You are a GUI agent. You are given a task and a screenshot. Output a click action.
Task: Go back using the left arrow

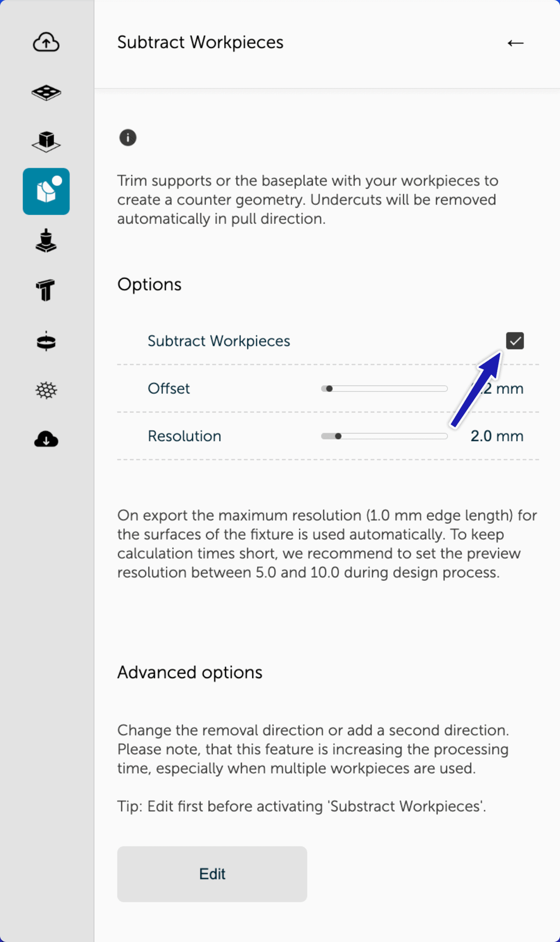pos(515,43)
